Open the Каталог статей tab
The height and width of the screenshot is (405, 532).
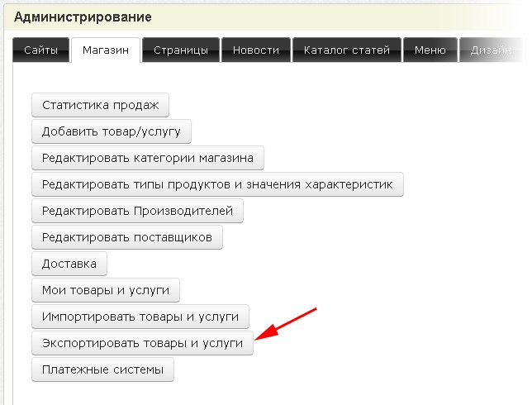pos(347,50)
